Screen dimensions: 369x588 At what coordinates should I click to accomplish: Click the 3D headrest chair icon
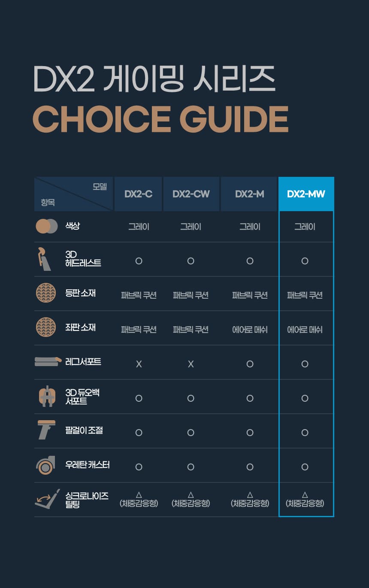pos(44,259)
